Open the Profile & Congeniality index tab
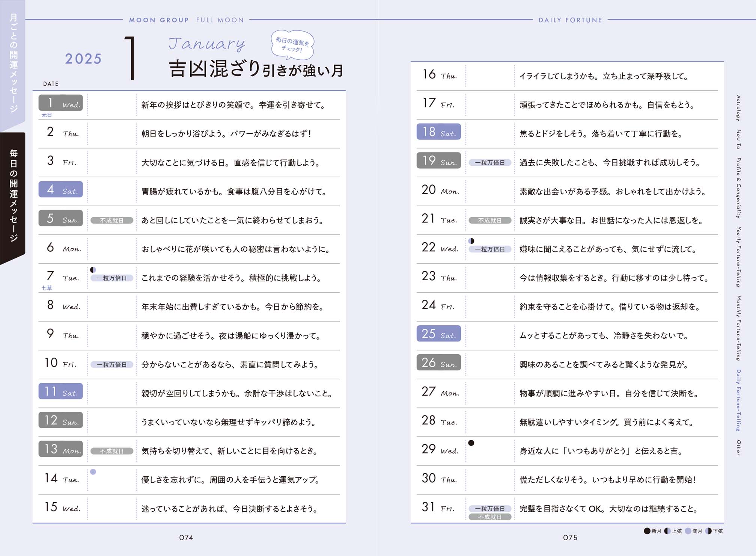The height and width of the screenshot is (556, 756). click(738, 188)
